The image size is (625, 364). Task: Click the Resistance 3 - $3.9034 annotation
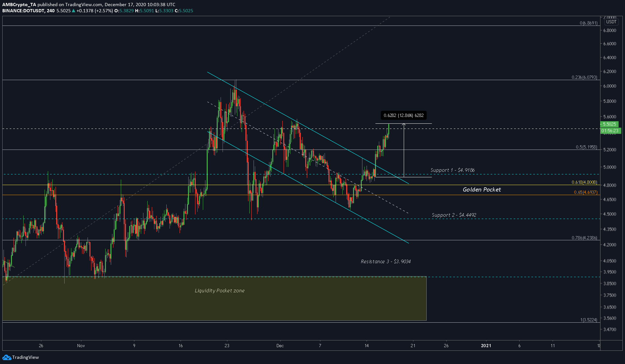[386, 261]
